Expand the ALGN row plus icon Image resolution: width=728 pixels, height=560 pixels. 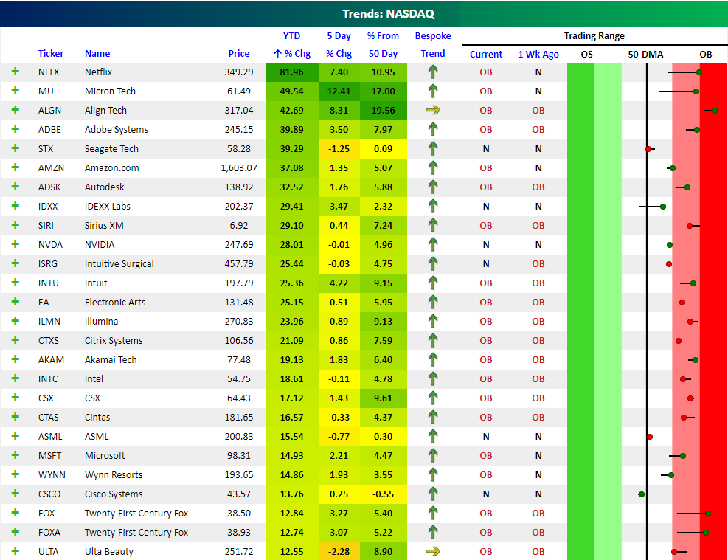pyautogui.click(x=15, y=110)
